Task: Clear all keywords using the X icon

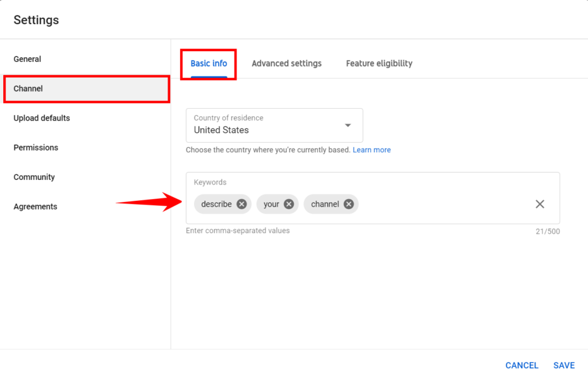Action: (x=540, y=204)
